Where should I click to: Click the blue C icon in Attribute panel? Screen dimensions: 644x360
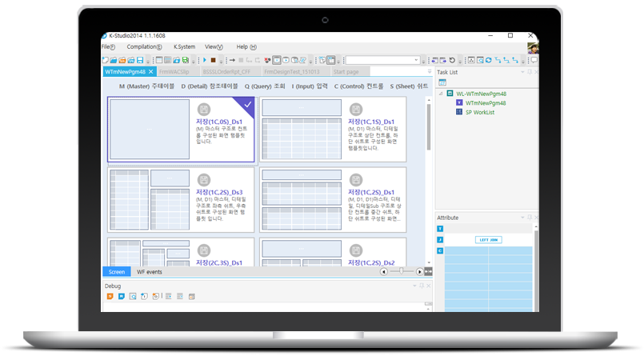tap(440, 251)
